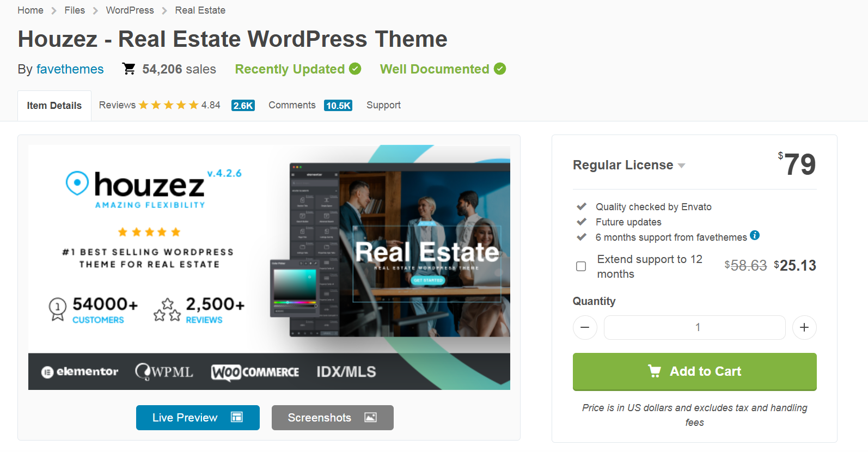
Task: Click the star rating in Reviews tab
Action: coord(168,105)
